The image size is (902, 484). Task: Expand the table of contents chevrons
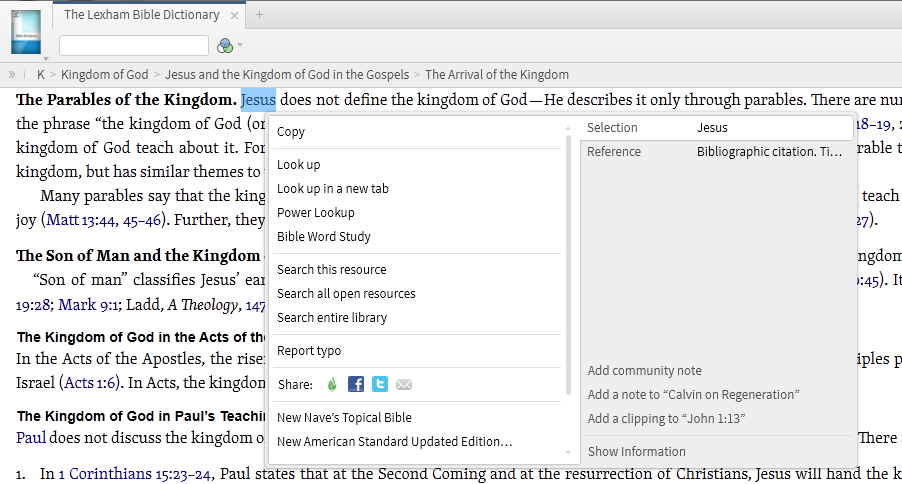point(12,74)
